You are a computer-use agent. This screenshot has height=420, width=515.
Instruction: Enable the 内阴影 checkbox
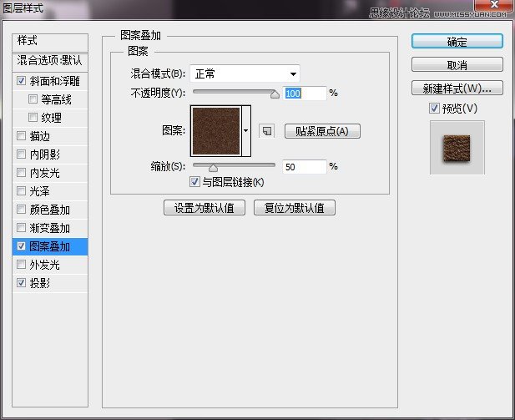22,154
